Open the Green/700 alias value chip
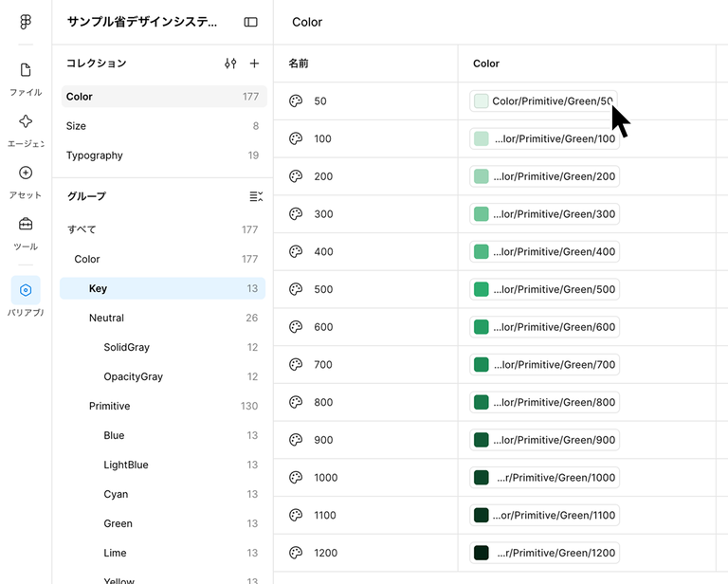The height and width of the screenshot is (584, 728). coord(545,364)
